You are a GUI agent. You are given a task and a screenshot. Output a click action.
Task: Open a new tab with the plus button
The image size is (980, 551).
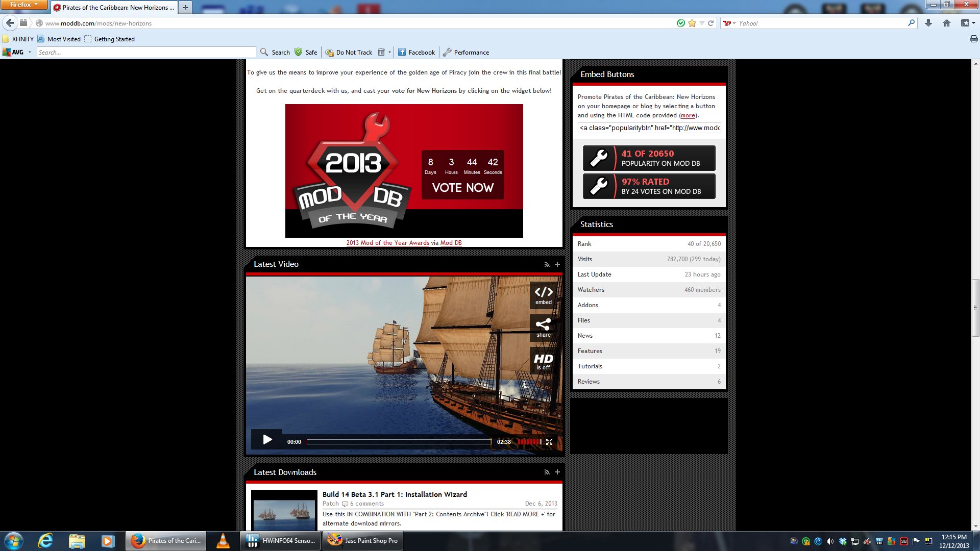tap(185, 7)
